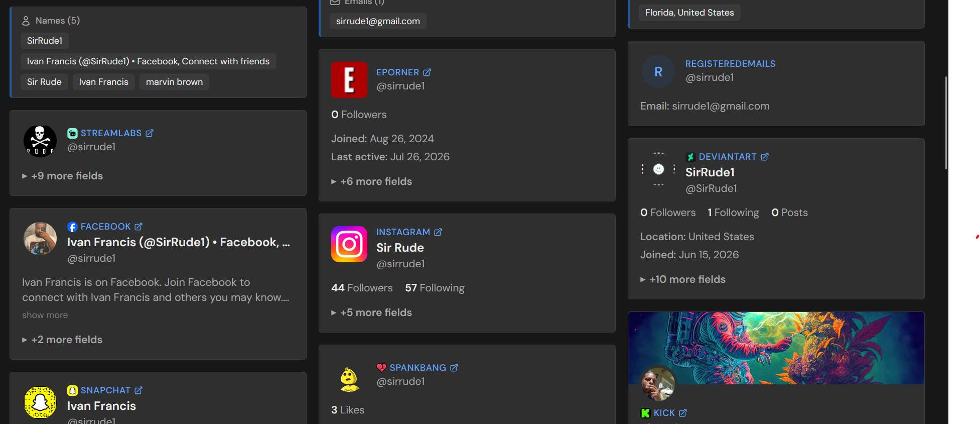
Task: Expand DeviantArt +10 more fields
Action: 683,279
